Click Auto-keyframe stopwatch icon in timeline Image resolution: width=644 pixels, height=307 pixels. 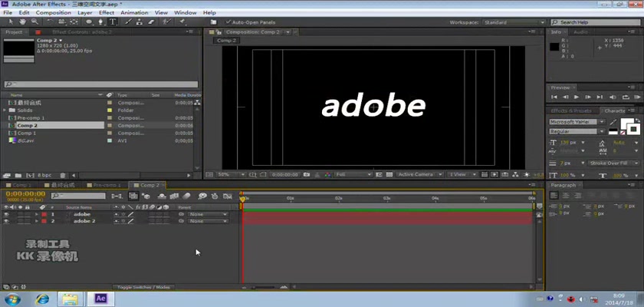point(215,196)
